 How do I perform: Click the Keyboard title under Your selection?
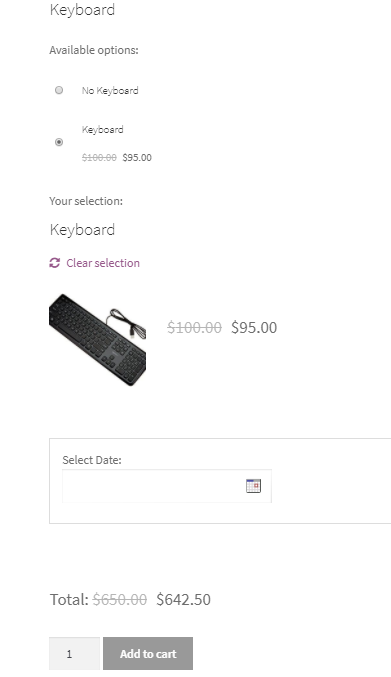click(82, 230)
